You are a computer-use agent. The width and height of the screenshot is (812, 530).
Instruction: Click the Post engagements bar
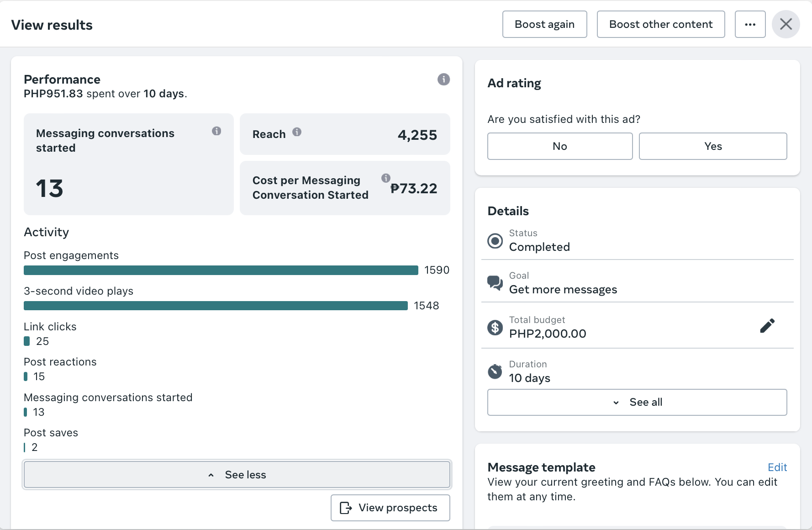click(221, 270)
